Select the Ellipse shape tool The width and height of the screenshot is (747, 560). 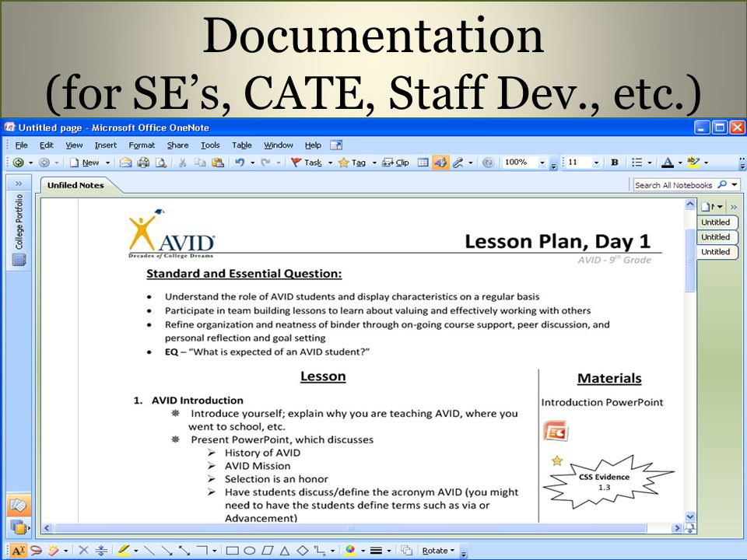[250, 551]
